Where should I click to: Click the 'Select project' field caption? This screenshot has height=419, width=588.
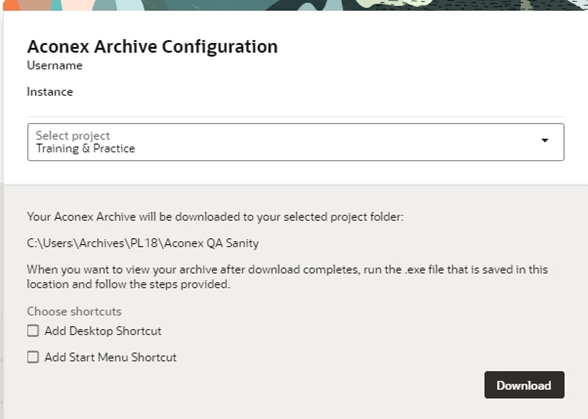pos(73,135)
